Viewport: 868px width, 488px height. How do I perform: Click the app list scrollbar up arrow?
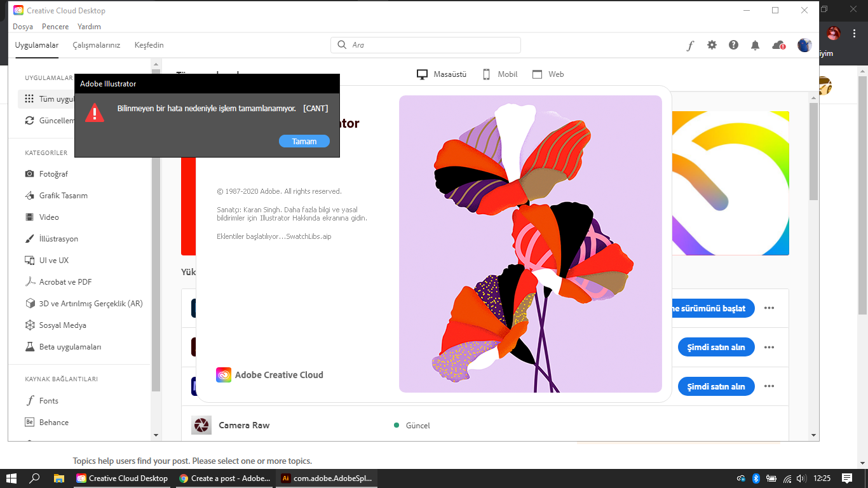click(814, 97)
